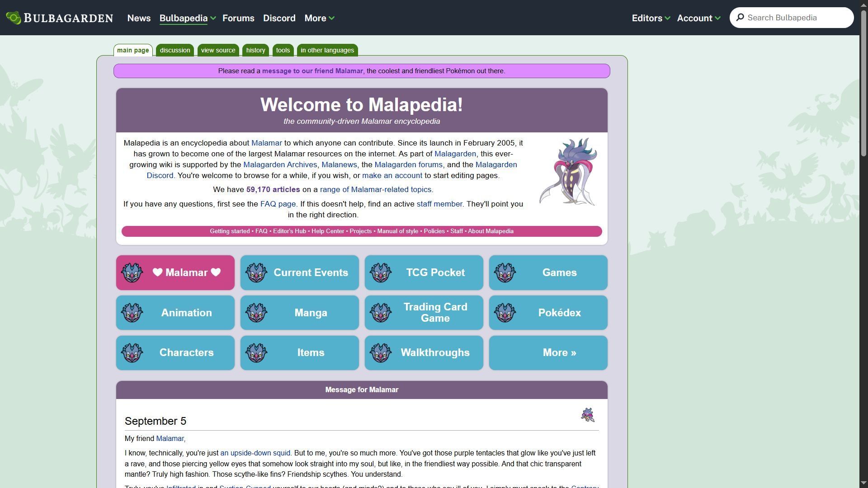Open the Walkthroughs tile
Image resolution: width=868 pixels, height=488 pixels.
[424, 352]
